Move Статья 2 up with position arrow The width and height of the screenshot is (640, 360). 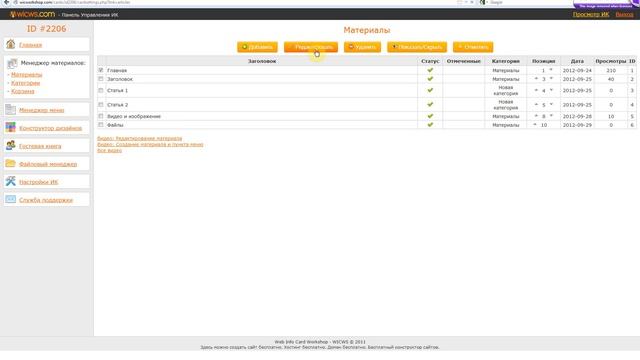536,104
